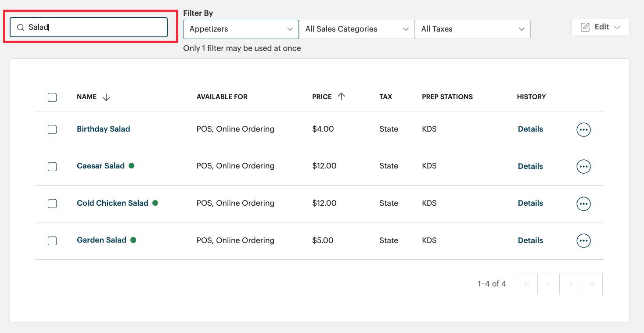644x333 pixels.
Task: Check the select-all checkbox in table header
Action: point(52,97)
